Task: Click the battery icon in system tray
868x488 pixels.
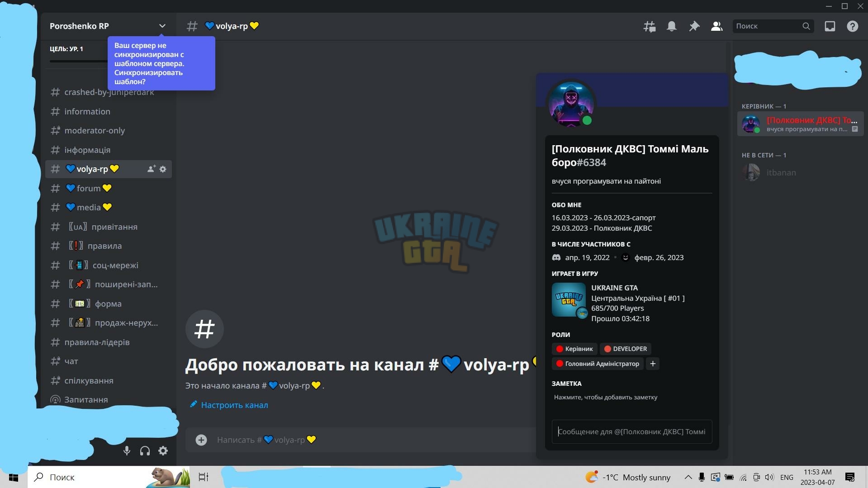Action: (729, 477)
